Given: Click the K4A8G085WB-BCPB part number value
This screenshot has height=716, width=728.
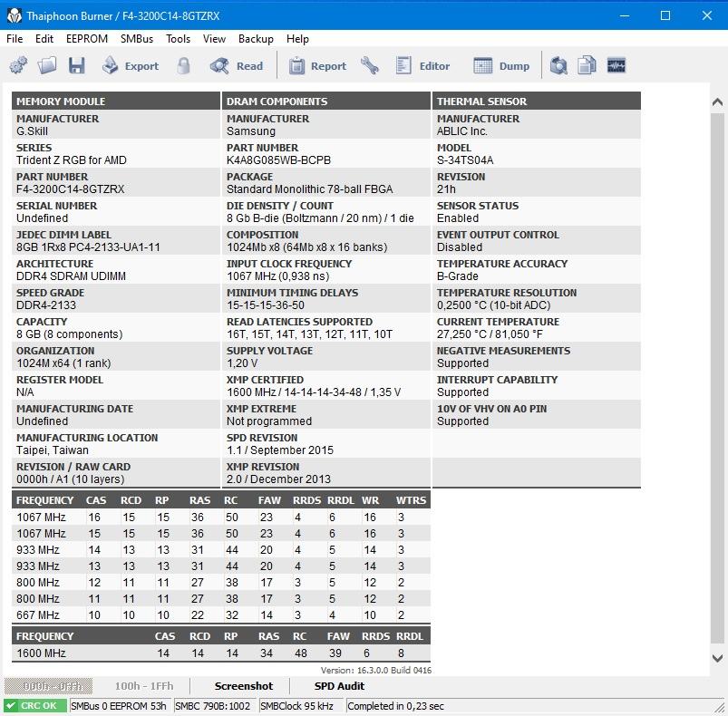Looking at the screenshot, I should (278, 160).
